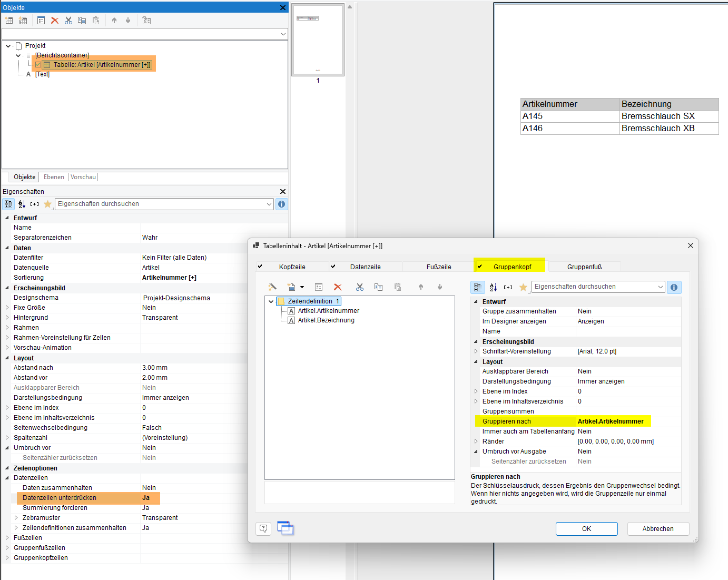Click the red delete icon in Objekte toolbar
The image size is (728, 580).
pyautogui.click(x=55, y=21)
